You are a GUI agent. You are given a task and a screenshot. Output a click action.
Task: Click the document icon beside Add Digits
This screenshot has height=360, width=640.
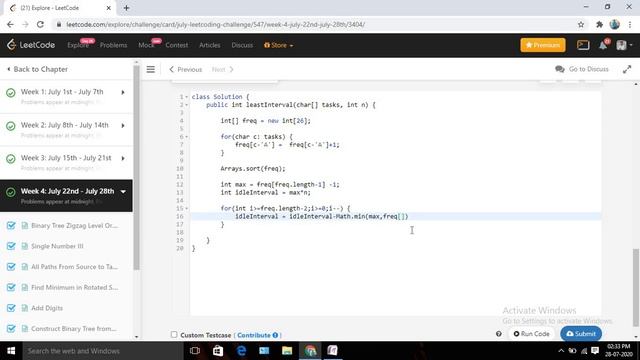[x=24, y=308]
